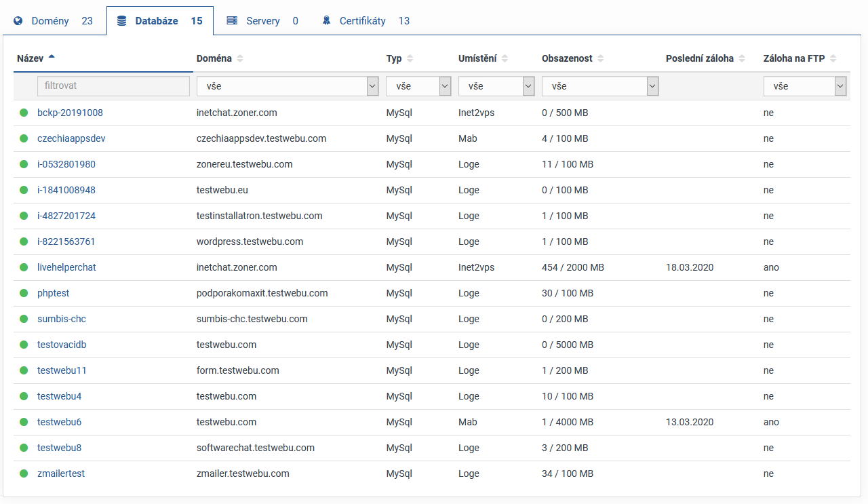868x504 pixels.
Task: Expand the Umístění filter dropdown
Action: pyautogui.click(x=496, y=86)
